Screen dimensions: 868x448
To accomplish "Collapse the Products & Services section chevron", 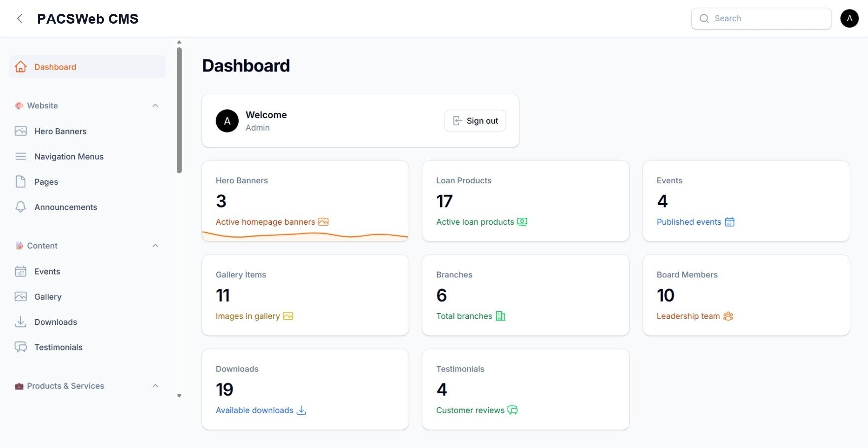I will click(156, 386).
